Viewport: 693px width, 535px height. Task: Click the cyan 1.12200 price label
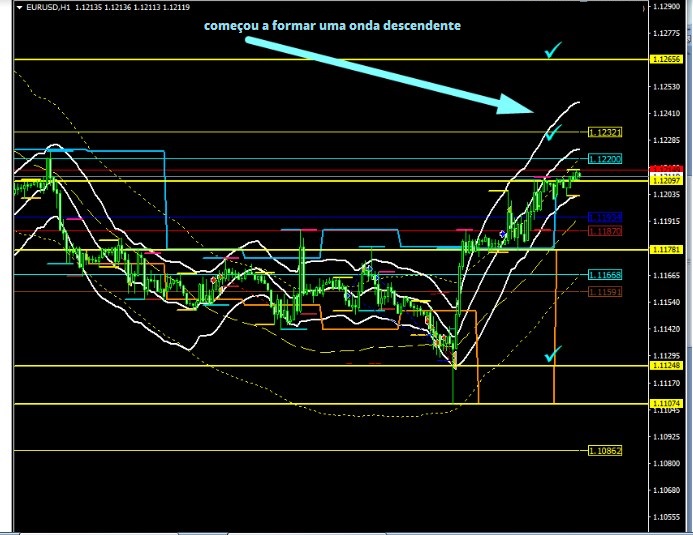click(605, 159)
